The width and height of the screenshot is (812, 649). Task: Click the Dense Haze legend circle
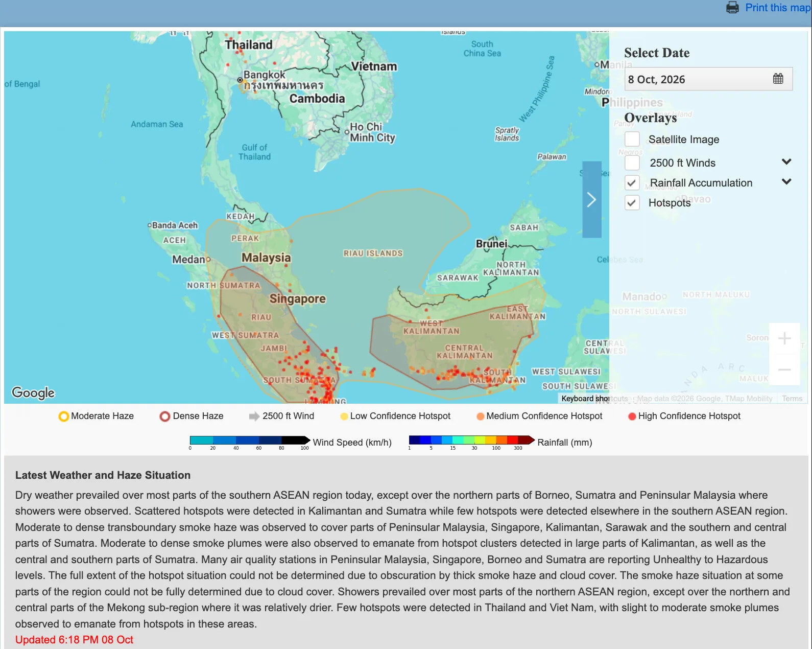coord(164,416)
